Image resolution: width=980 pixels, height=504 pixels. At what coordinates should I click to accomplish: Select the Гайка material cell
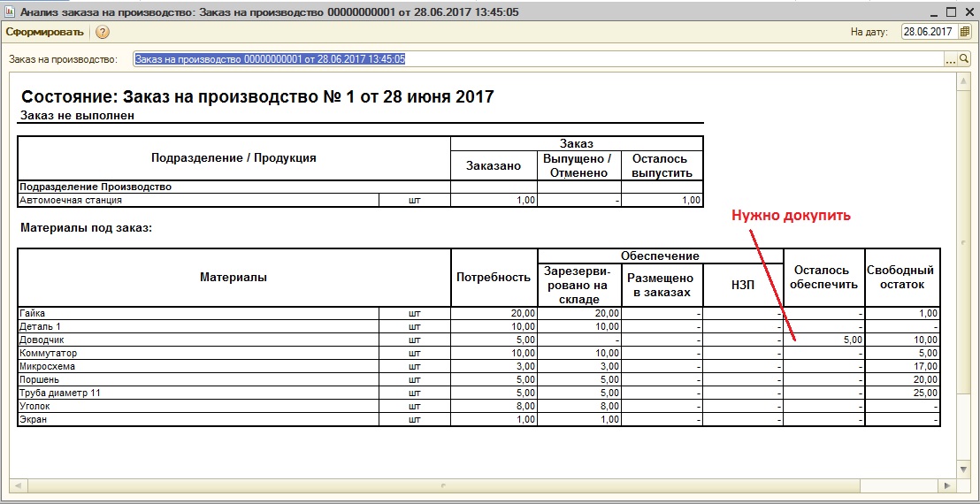[198, 314]
